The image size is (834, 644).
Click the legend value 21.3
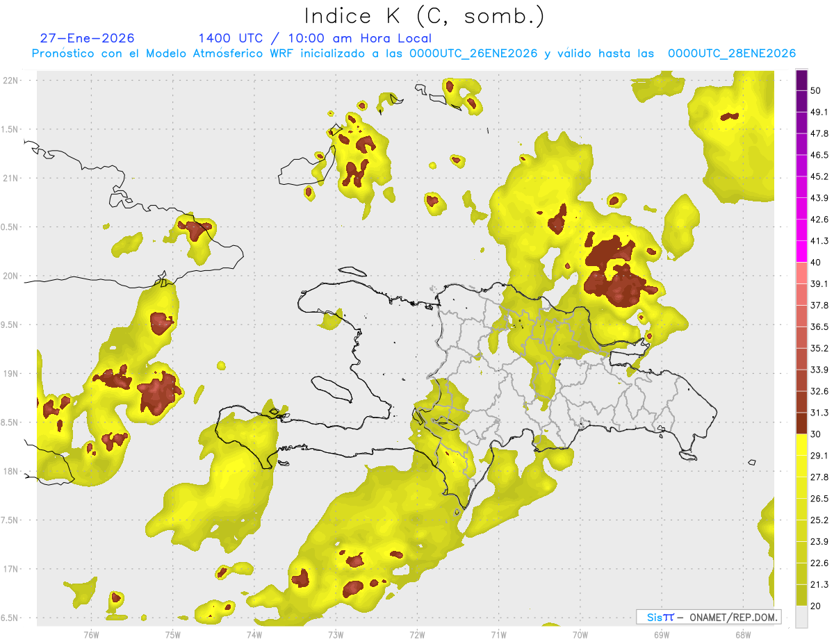click(x=820, y=585)
